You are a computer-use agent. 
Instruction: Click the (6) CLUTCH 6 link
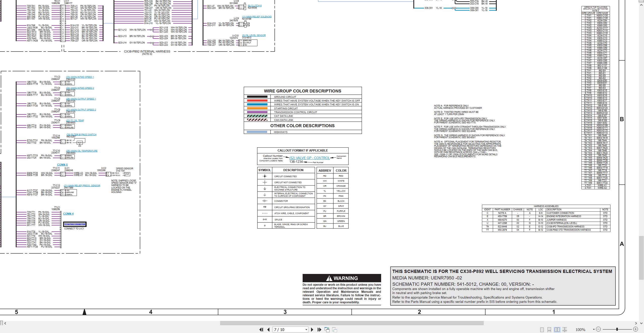(255, 6)
